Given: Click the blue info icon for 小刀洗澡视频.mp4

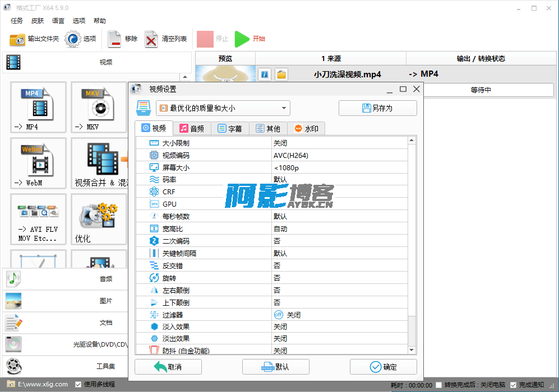Looking at the screenshot, I should point(265,74).
